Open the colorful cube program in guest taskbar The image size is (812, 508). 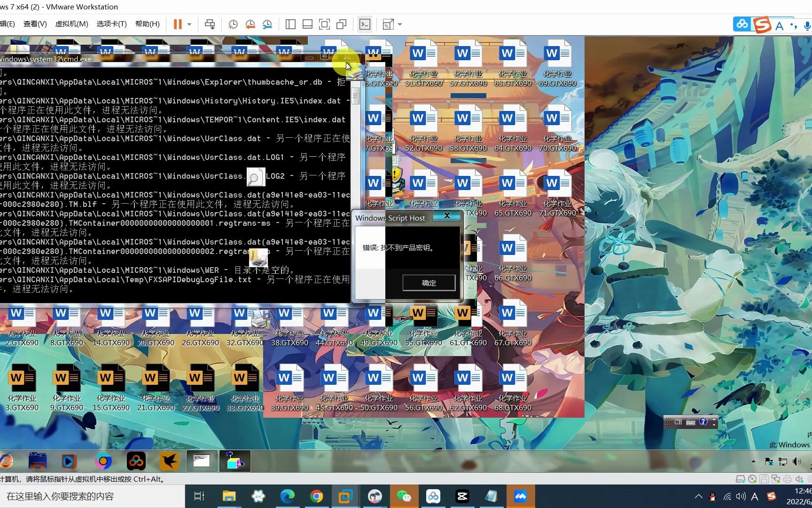pos(234,461)
